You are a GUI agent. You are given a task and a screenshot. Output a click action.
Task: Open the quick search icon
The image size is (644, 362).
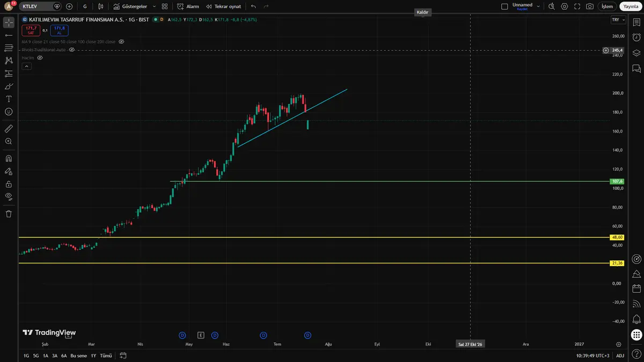pos(552,6)
